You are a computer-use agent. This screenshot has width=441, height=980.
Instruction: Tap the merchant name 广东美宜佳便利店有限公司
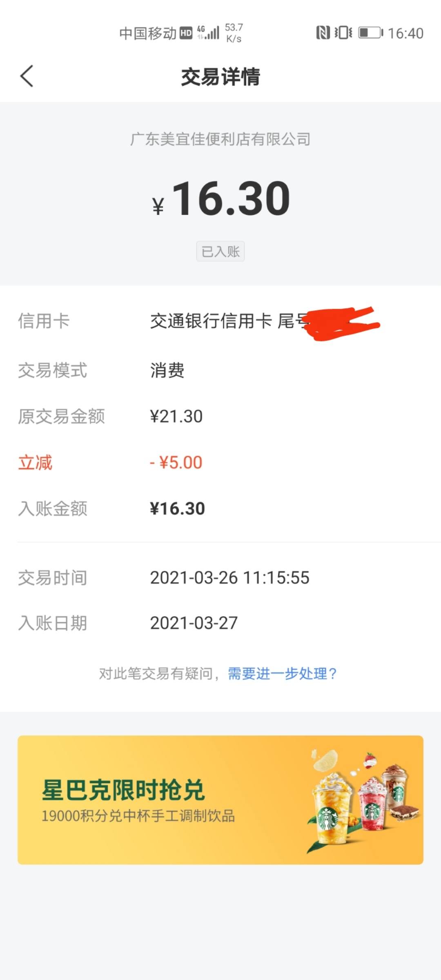point(220,139)
